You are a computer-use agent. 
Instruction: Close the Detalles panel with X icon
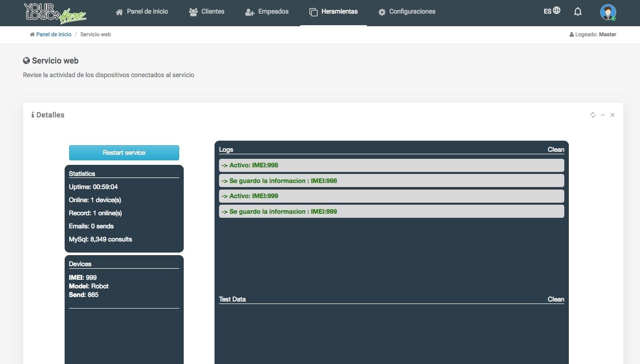(612, 115)
